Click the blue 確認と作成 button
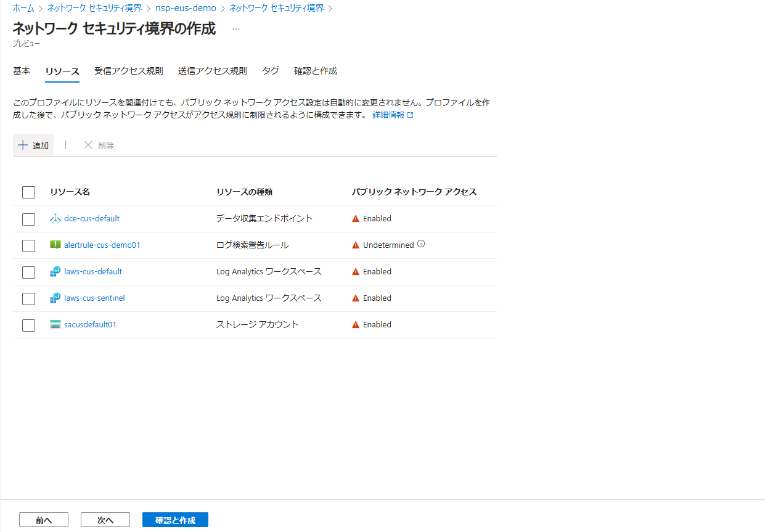This screenshot has width=765, height=532. coord(175,520)
